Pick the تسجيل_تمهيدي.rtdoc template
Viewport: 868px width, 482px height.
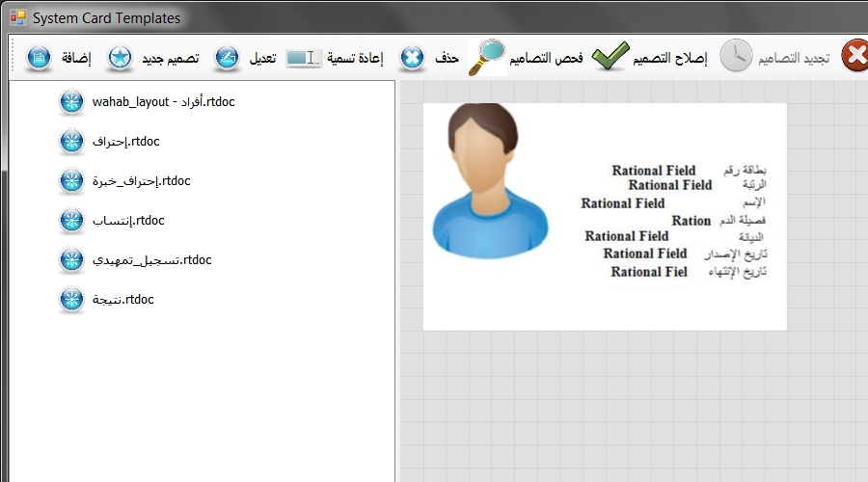click(x=151, y=259)
